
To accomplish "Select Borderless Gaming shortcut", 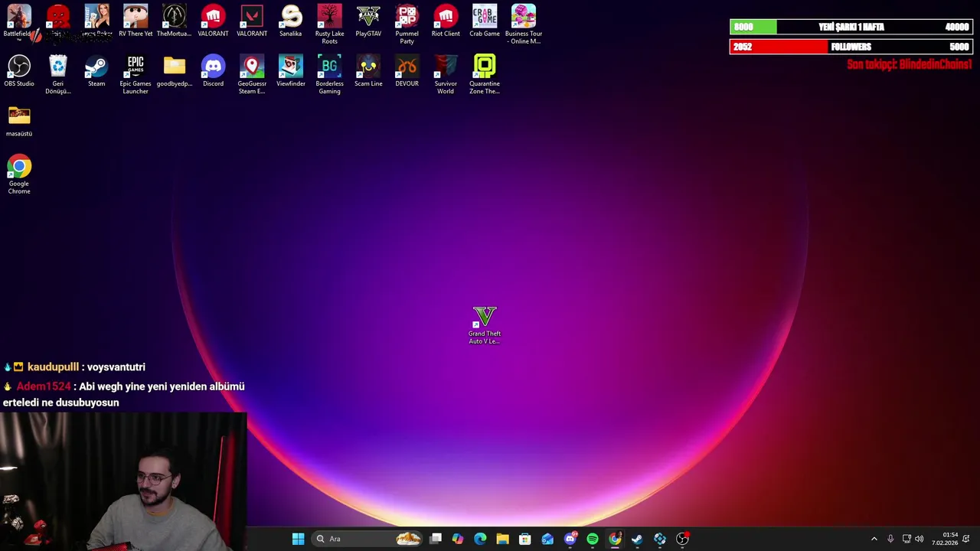I will pyautogui.click(x=329, y=74).
